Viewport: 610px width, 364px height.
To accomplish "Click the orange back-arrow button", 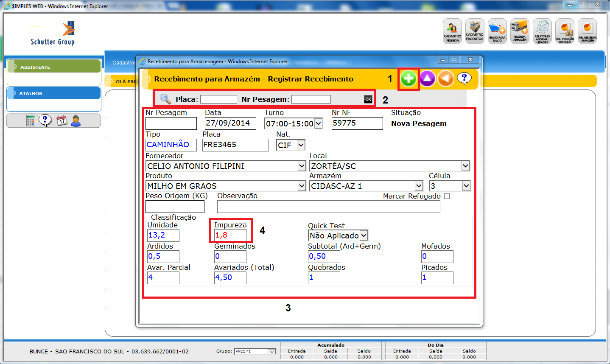I will (445, 79).
